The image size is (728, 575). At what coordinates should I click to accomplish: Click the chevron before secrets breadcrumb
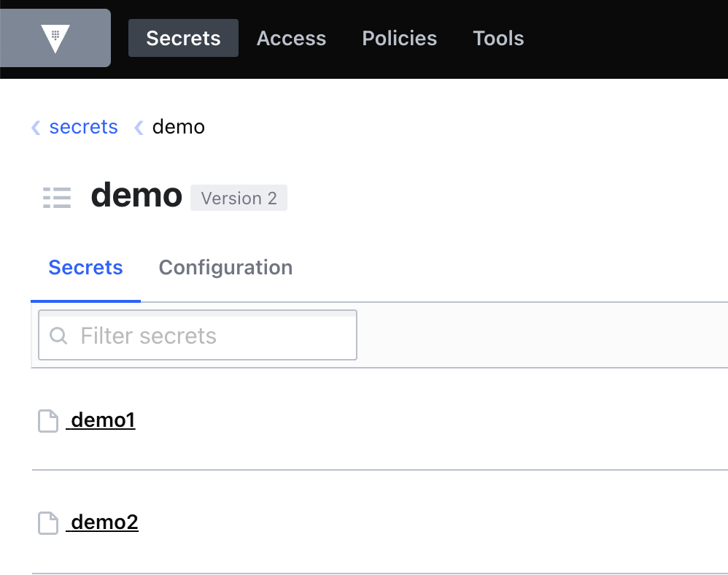(36, 127)
